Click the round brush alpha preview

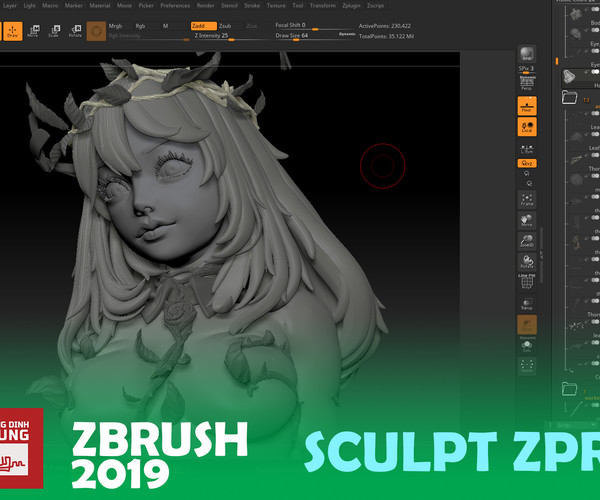[x=96, y=31]
